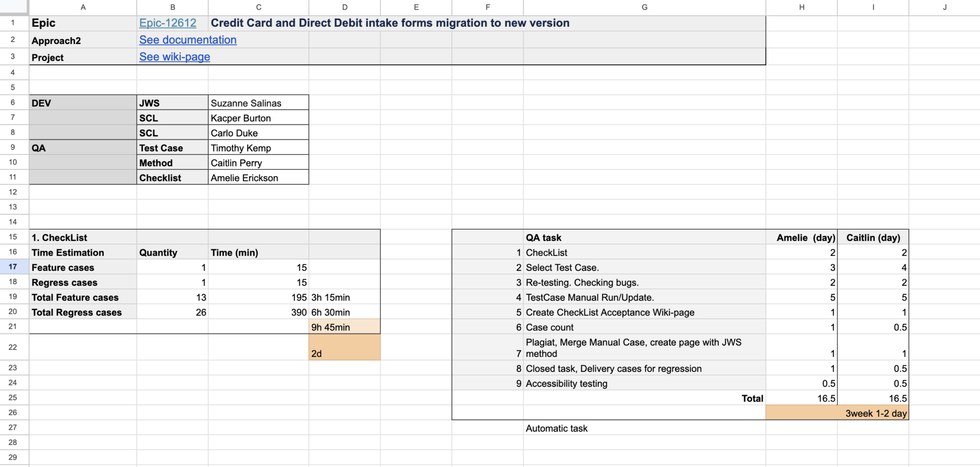
Task: Select column A header
Action: [x=83, y=7]
